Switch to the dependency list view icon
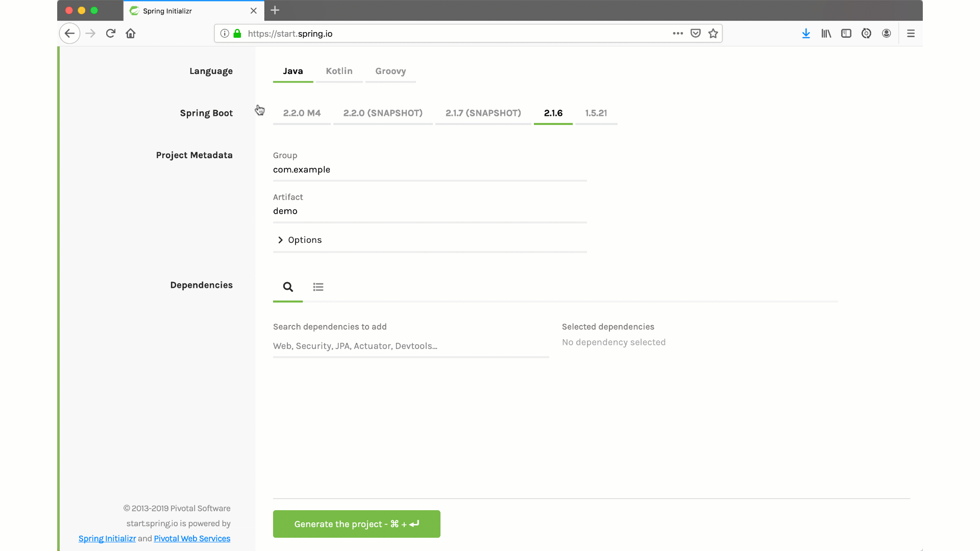This screenshot has height=551, width=980. 318,287
